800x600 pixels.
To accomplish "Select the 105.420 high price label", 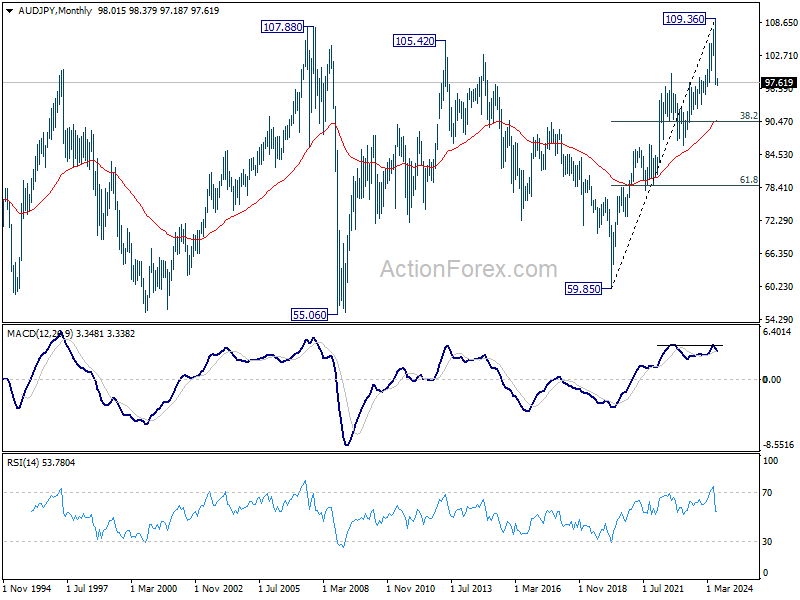I will 415,40.
